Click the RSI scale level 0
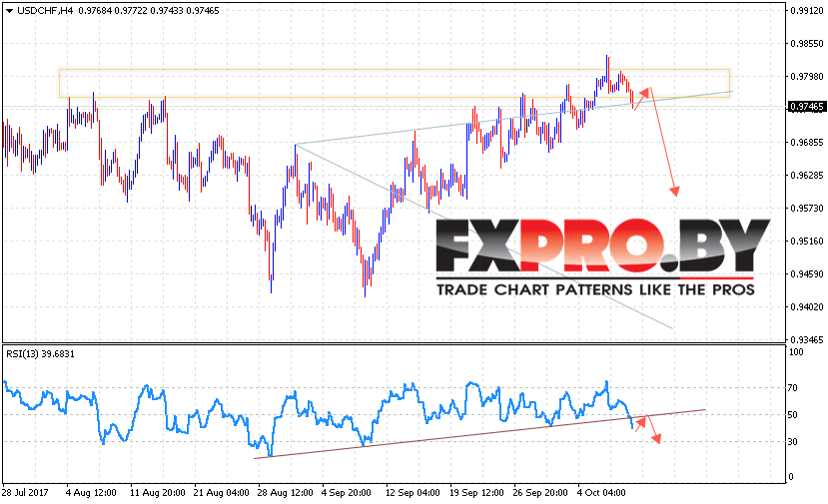 pos(790,477)
